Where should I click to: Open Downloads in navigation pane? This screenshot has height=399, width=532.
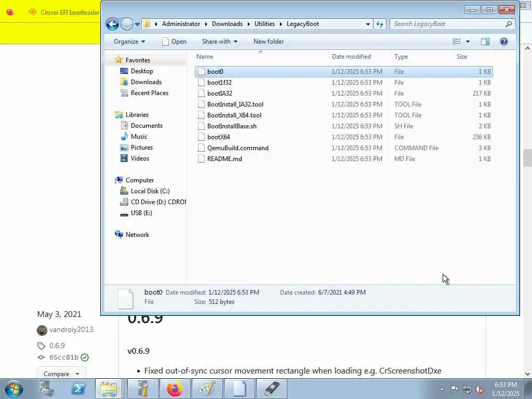[x=146, y=82]
